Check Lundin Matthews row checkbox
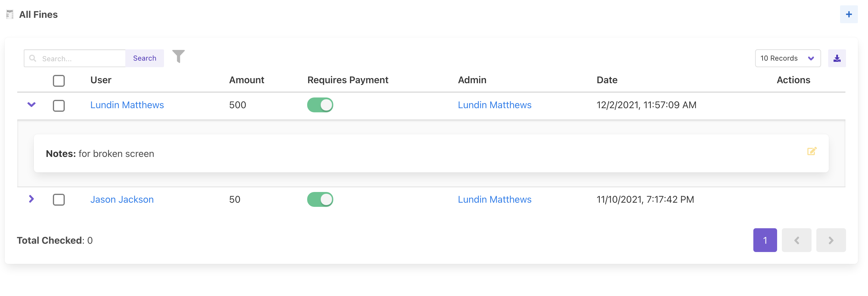The image size is (868, 296). point(59,106)
